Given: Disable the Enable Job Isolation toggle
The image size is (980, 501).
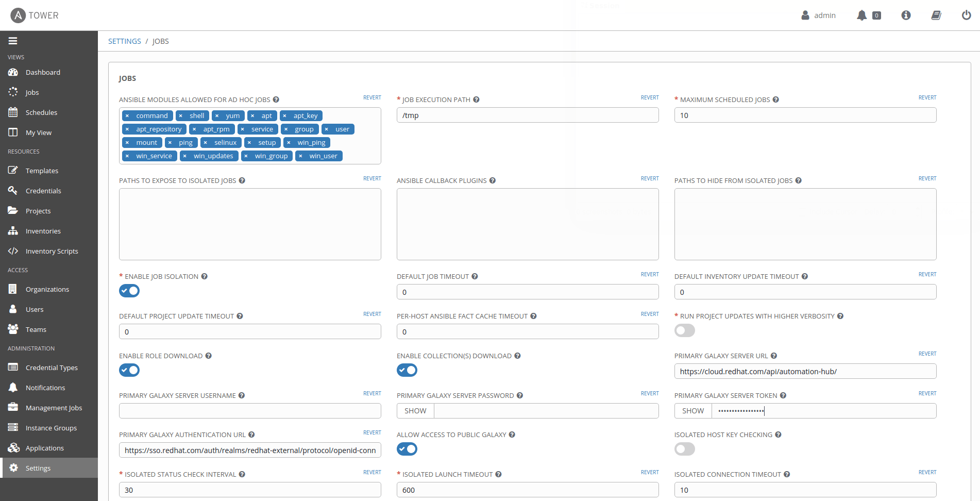Looking at the screenshot, I should pyautogui.click(x=129, y=291).
